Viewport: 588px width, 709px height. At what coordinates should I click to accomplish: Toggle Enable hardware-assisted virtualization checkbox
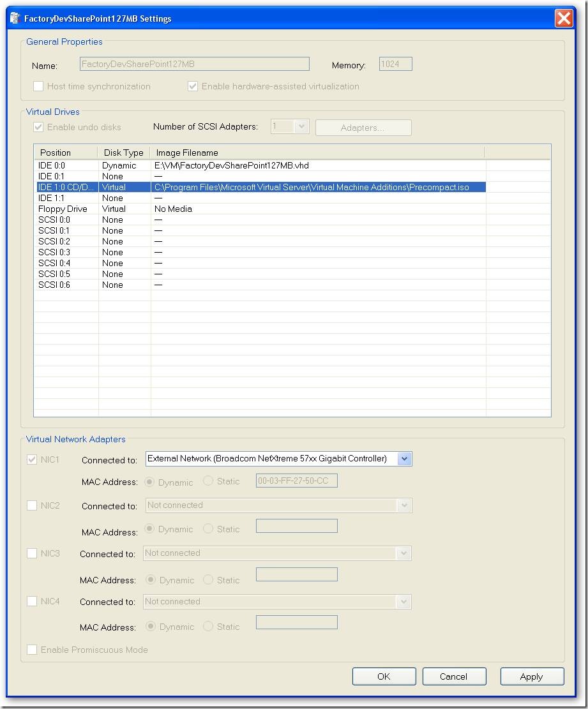(x=193, y=86)
